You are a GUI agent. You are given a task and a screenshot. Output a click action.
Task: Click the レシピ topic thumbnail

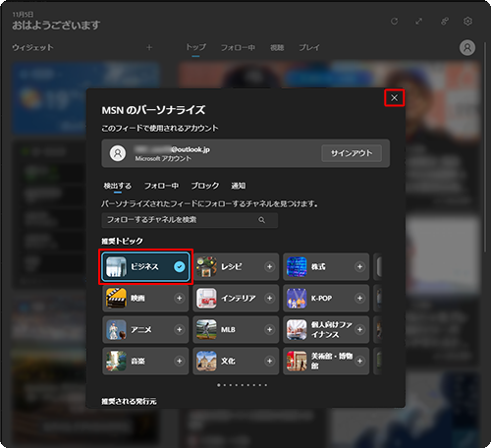click(206, 267)
